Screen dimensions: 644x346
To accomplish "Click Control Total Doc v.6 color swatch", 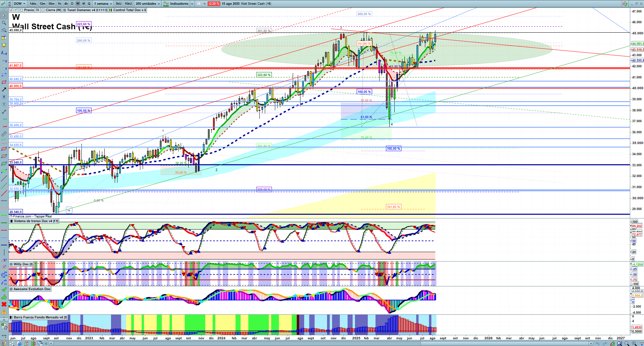I will [111, 10].
